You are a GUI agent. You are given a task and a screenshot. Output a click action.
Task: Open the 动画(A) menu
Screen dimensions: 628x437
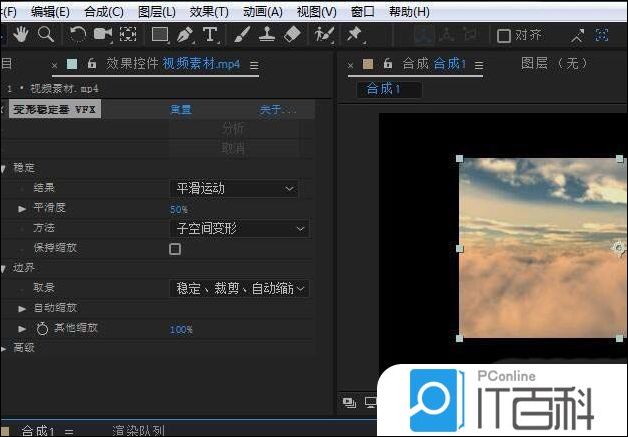(262, 12)
